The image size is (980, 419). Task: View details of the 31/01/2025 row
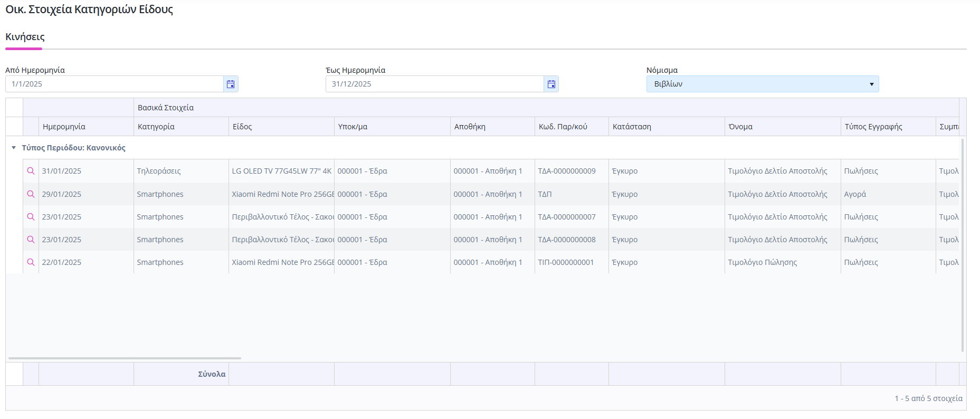tap(31, 171)
